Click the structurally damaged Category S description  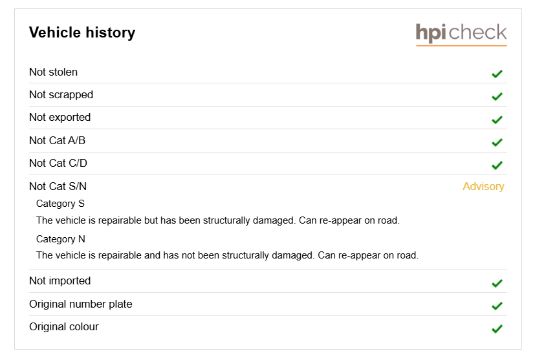click(218, 220)
